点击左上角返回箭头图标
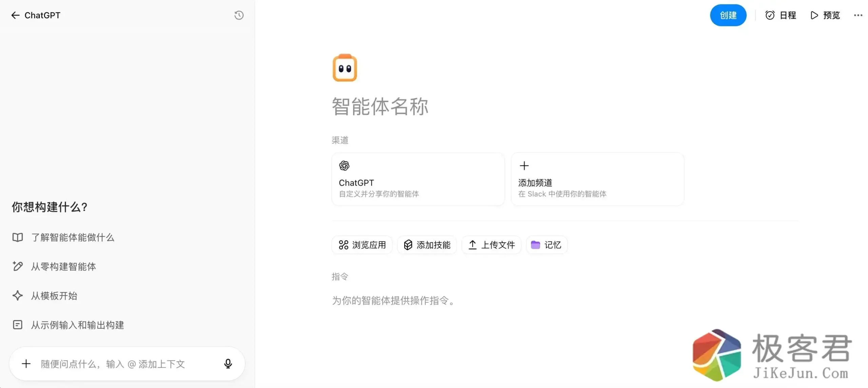Viewport: 868px width, 388px height. 15,15
